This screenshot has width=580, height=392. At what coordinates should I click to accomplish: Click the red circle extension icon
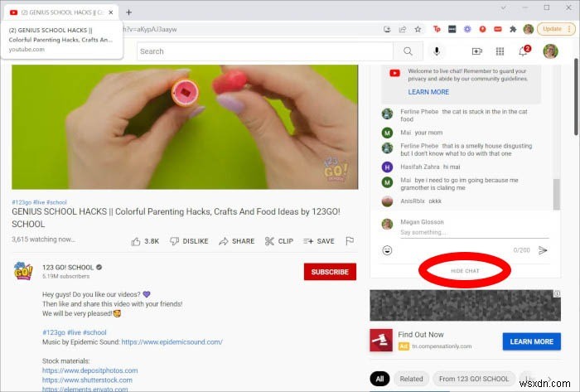click(x=482, y=29)
